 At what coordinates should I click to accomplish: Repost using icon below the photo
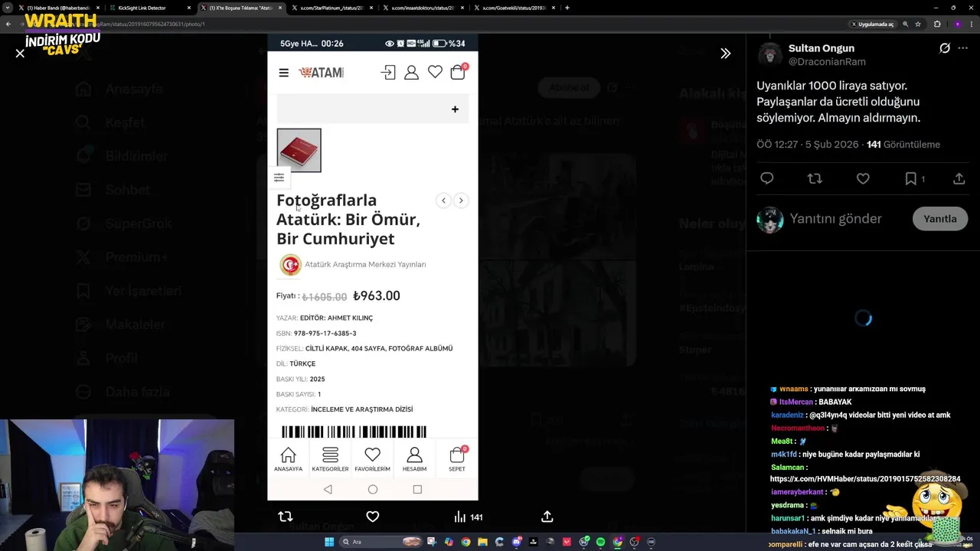[286, 517]
